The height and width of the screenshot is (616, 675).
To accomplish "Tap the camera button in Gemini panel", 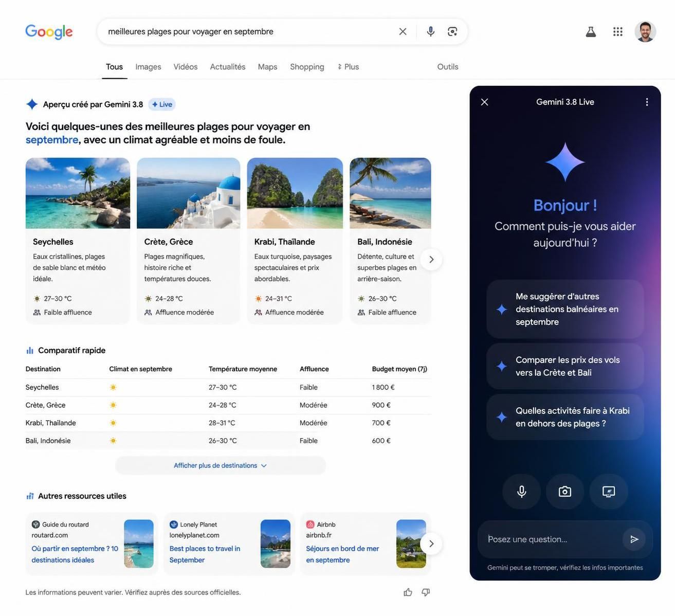I will [565, 492].
